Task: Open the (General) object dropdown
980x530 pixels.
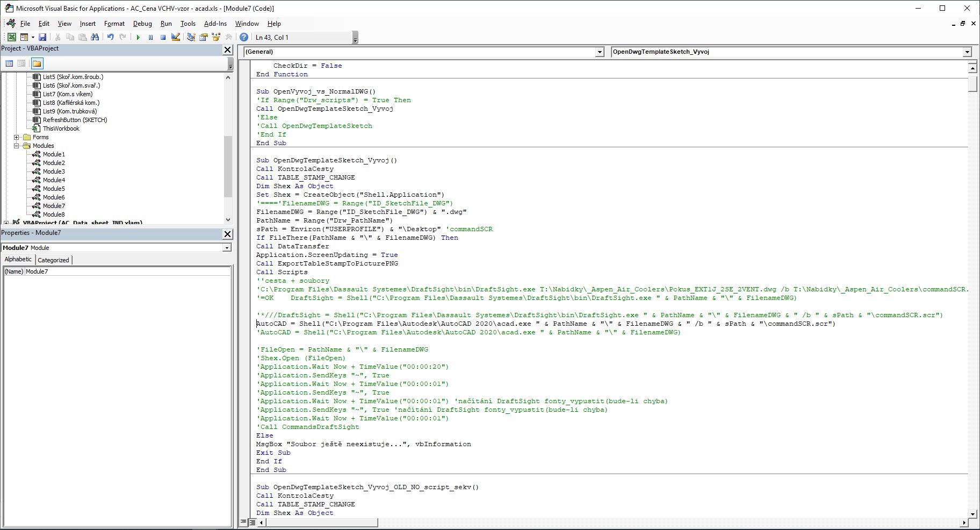Action: pyautogui.click(x=600, y=52)
